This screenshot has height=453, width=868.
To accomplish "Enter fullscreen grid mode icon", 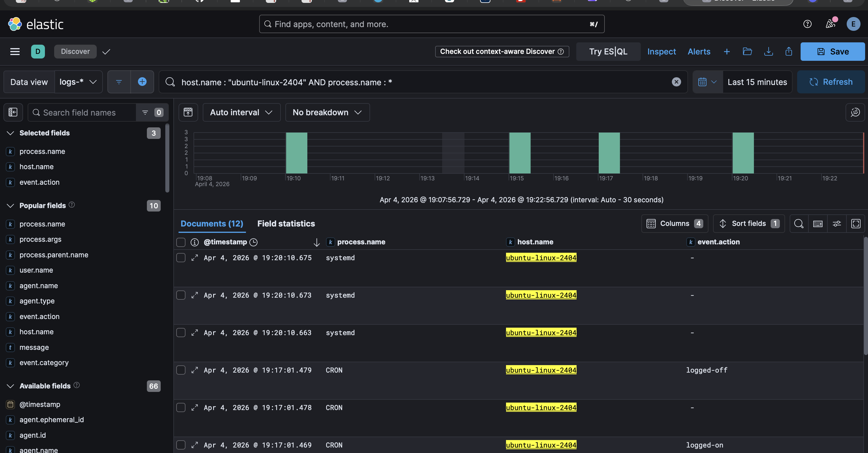I will coord(856,223).
